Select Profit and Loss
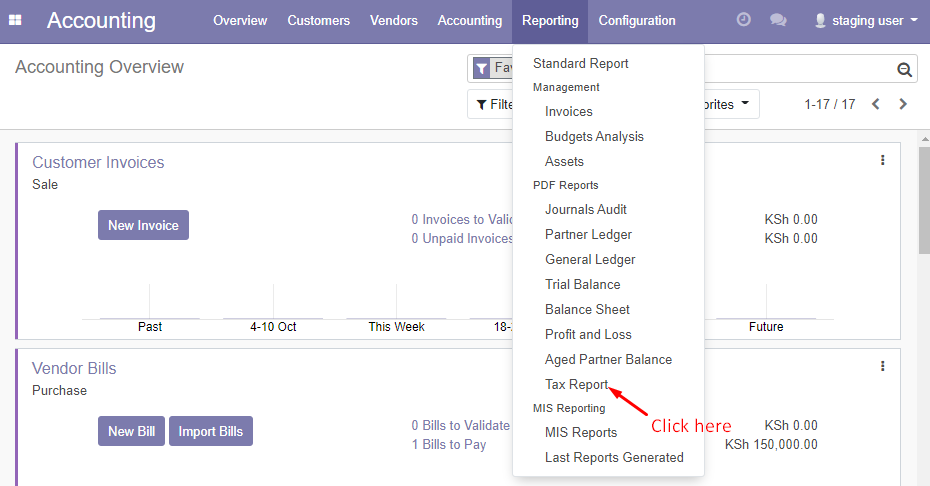Image resolution: width=930 pixels, height=486 pixels. [x=588, y=334]
